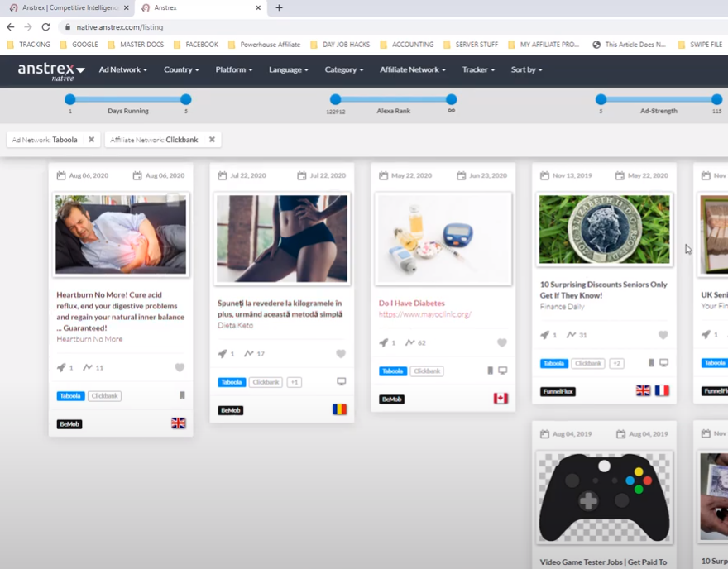
Task: Expand the Sort by dropdown
Action: 526,69
